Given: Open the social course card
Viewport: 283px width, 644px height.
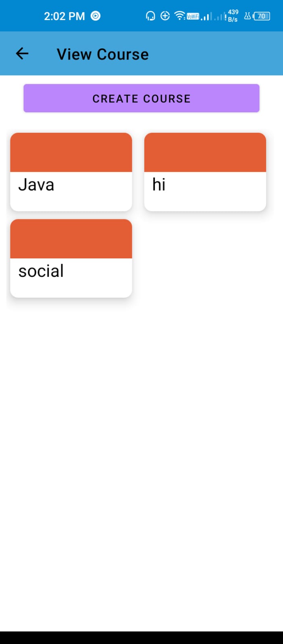Looking at the screenshot, I should pos(71,258).
